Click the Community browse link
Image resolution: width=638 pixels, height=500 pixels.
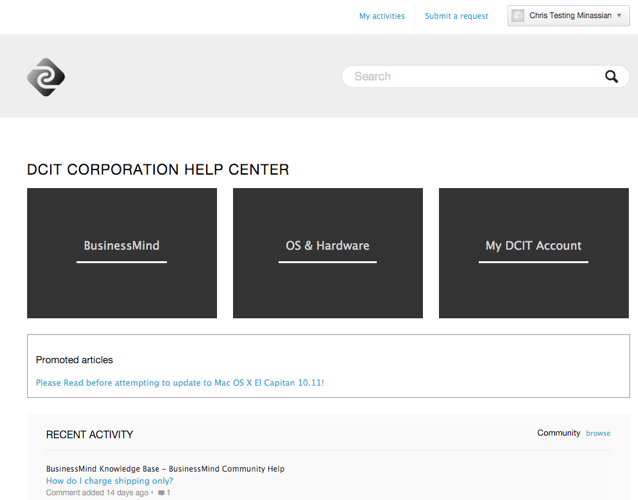pos(598,433)
